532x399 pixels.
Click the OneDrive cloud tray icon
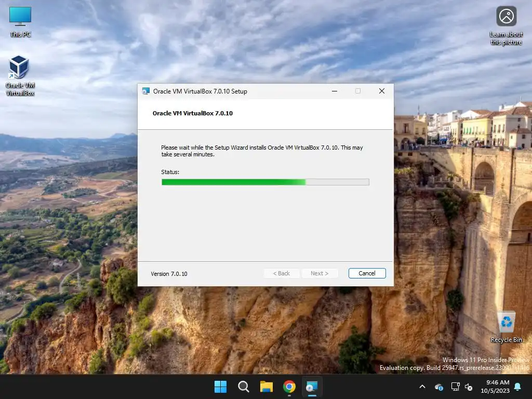438,387
